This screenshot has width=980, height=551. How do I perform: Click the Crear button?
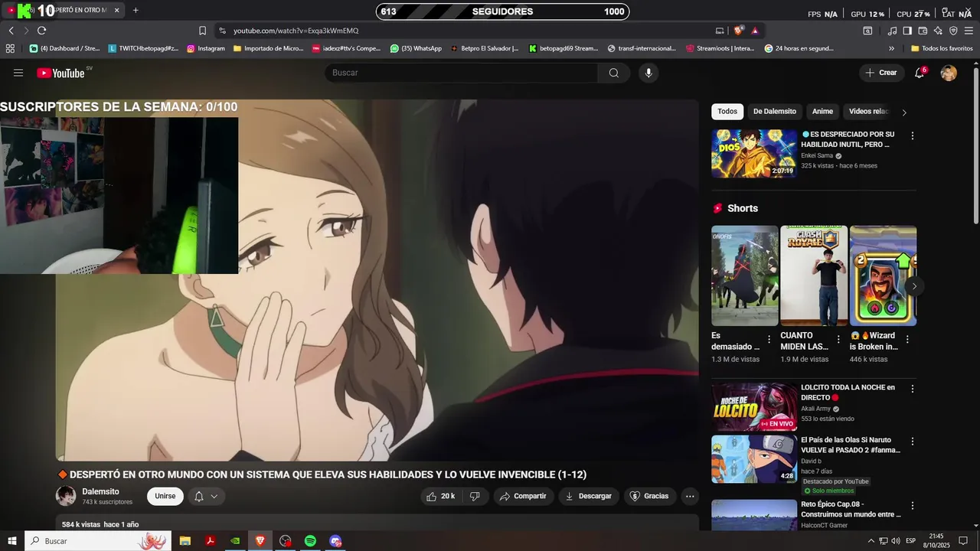click(x=881, y=73)
